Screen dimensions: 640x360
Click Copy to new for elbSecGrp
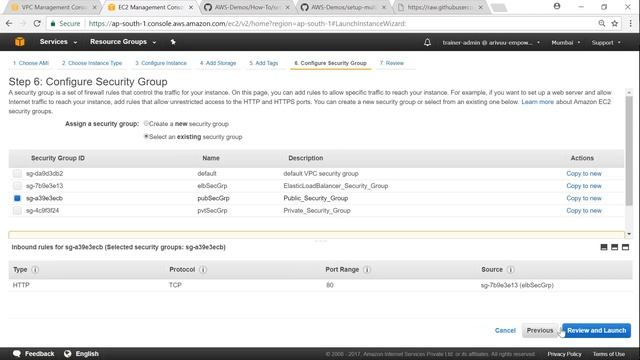[x=584, y=186]
